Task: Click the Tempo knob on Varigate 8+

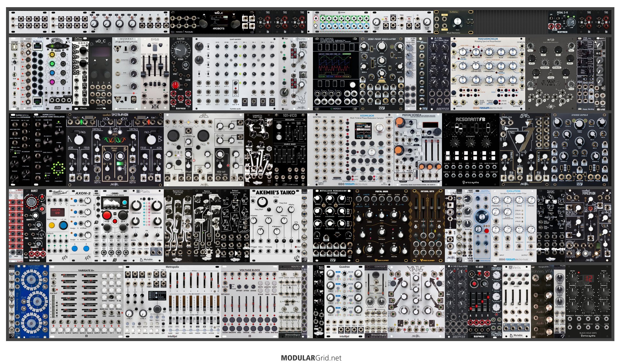Action: pyautogui.click(x=112, y=297)
